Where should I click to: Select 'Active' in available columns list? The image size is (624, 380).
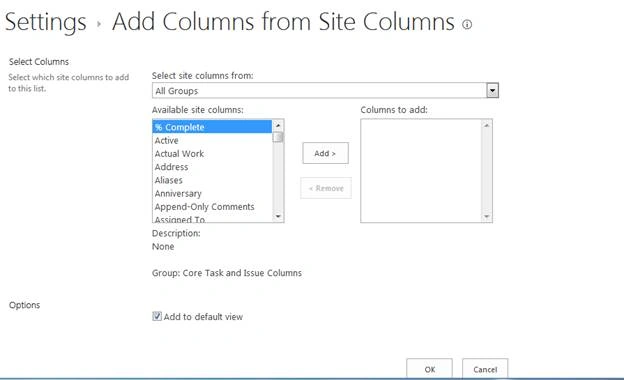(213, 140)
